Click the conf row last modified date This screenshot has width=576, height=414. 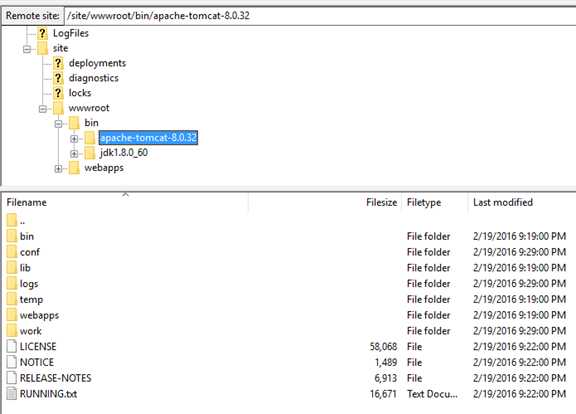(519, 252)
